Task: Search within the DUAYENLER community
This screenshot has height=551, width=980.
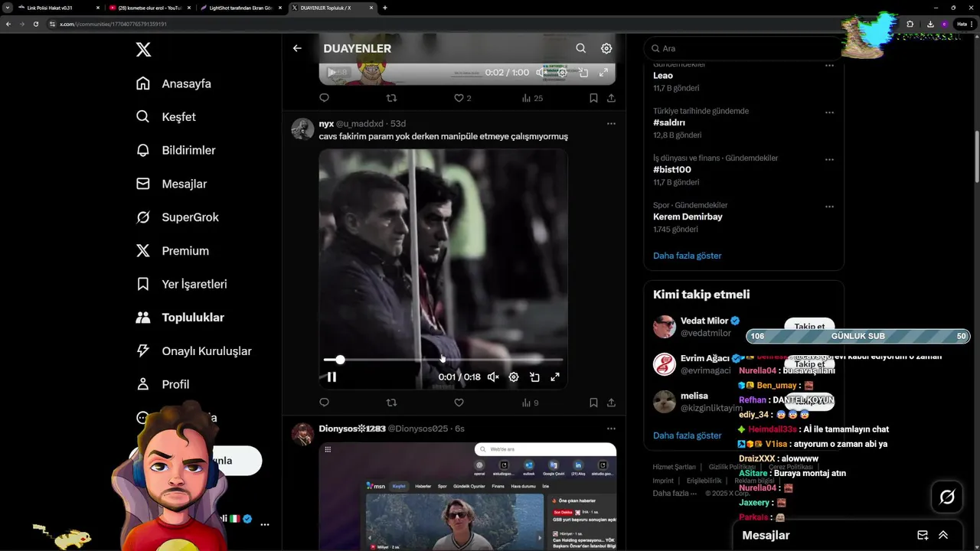Action: click(581, 48)
